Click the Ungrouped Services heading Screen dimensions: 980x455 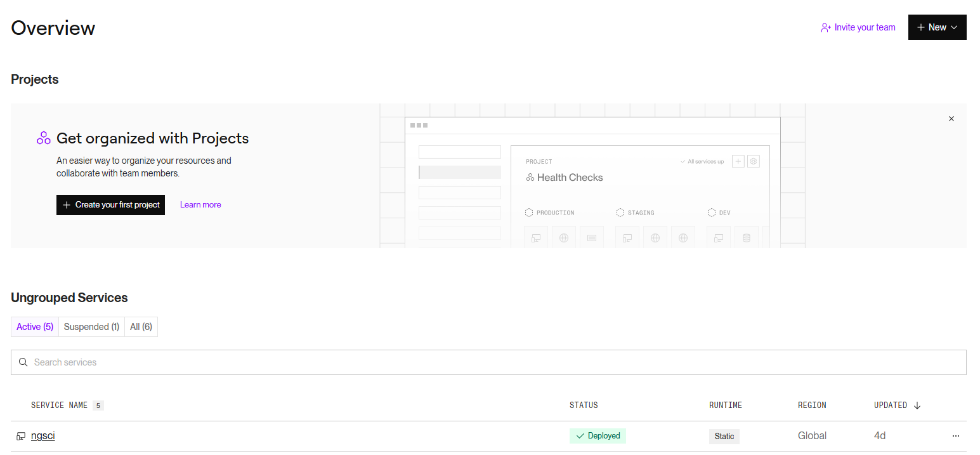point(69,298)
